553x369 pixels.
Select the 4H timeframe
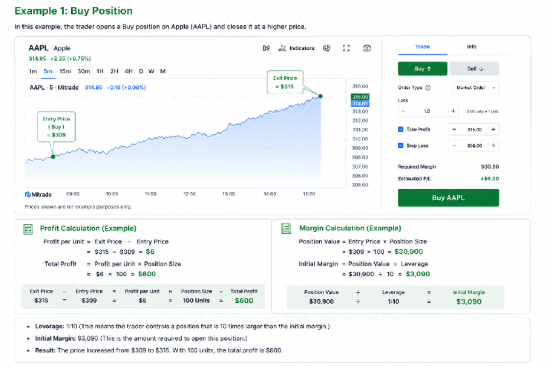[128, 71]
